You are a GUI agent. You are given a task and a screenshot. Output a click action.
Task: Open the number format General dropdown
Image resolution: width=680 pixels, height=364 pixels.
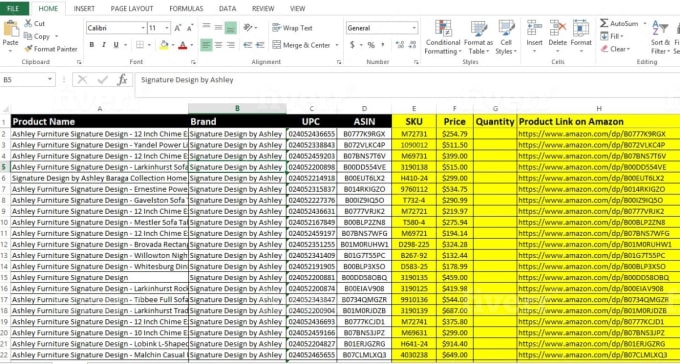(x=413, y=28)
